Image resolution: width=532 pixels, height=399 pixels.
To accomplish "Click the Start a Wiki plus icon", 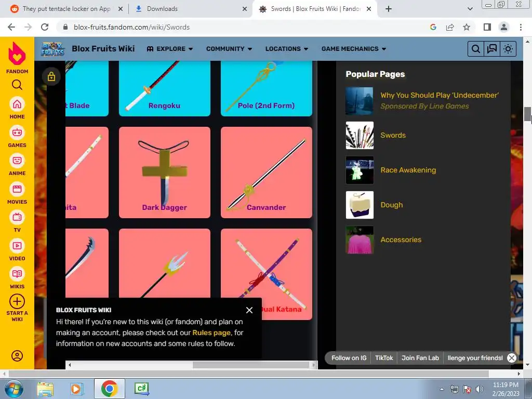I will (17, 301).
